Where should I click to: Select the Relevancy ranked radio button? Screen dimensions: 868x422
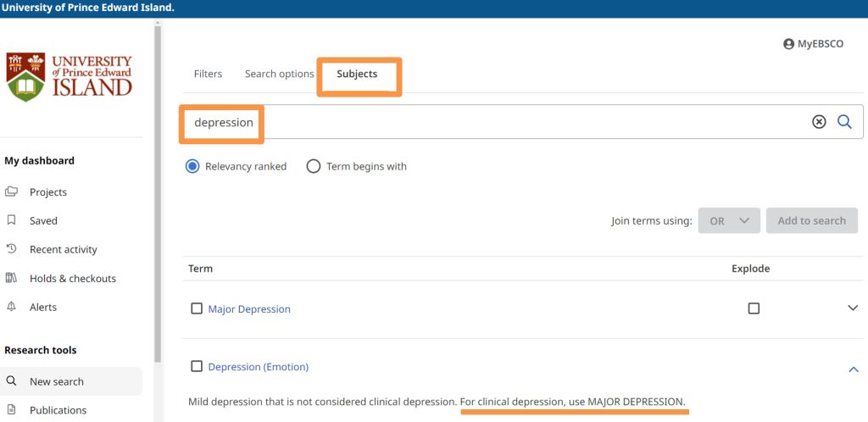tap(192, 167)
